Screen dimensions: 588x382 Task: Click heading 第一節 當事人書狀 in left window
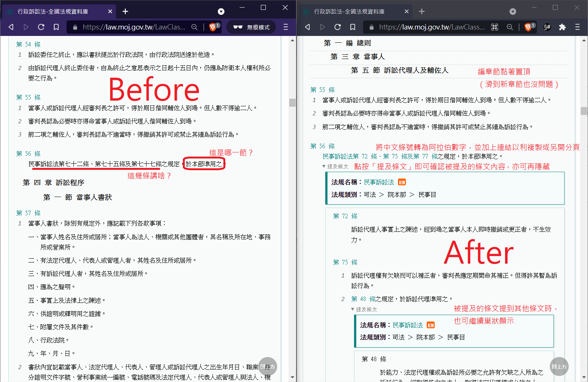(78, 197)
